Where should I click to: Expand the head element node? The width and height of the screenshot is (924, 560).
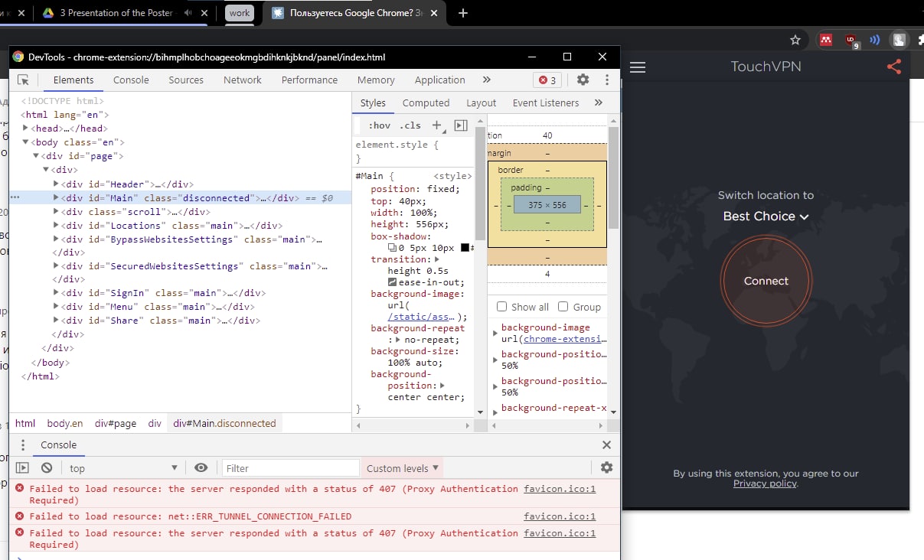26,129
